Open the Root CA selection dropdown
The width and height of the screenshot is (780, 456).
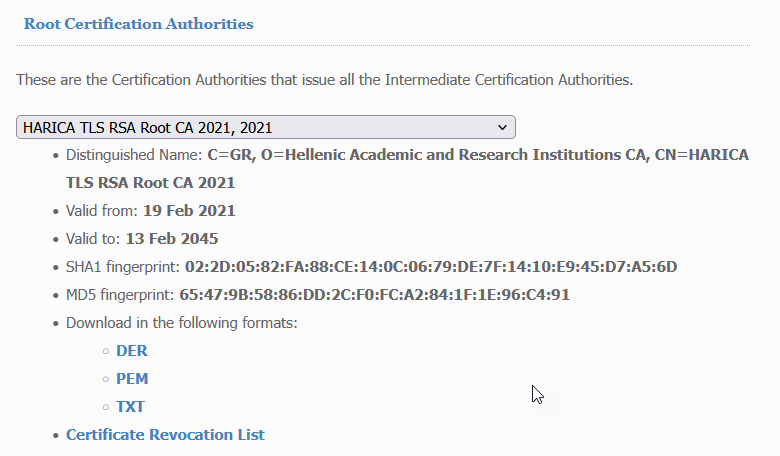(x=265, y=127)
